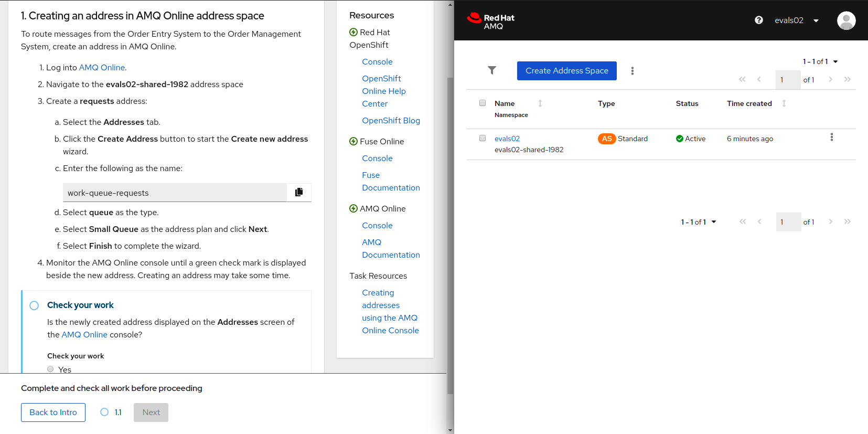Screen dimensions: 868x434
Task: Open bottom items-per-page dropdown 1 - 1 of 1
Action: [699, 222]
